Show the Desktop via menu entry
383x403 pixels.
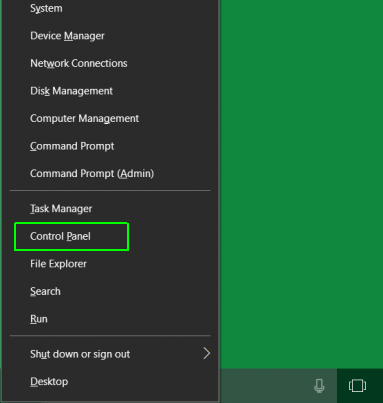pyautogui.click(x=110, y=382)
